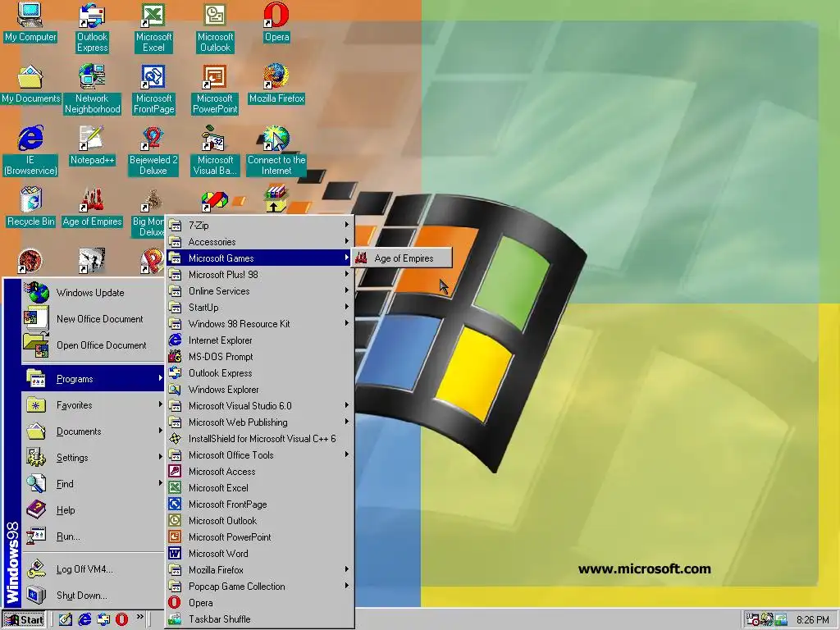Click the Microsoft Visual Basic desktop icon

point(215,151)
